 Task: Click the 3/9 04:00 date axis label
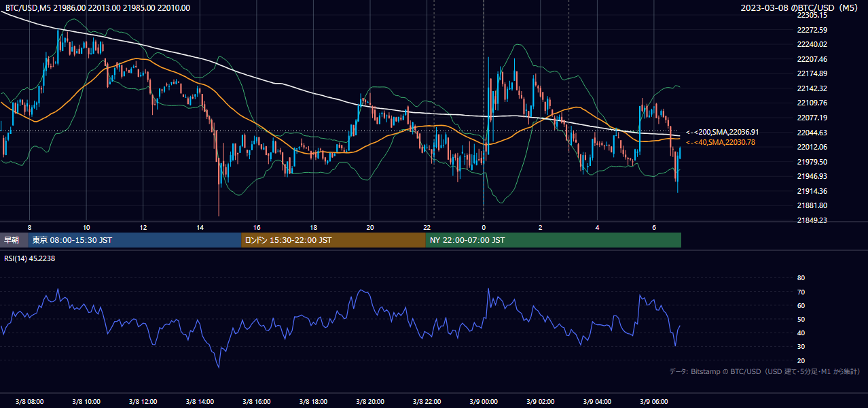click(597, 401)
